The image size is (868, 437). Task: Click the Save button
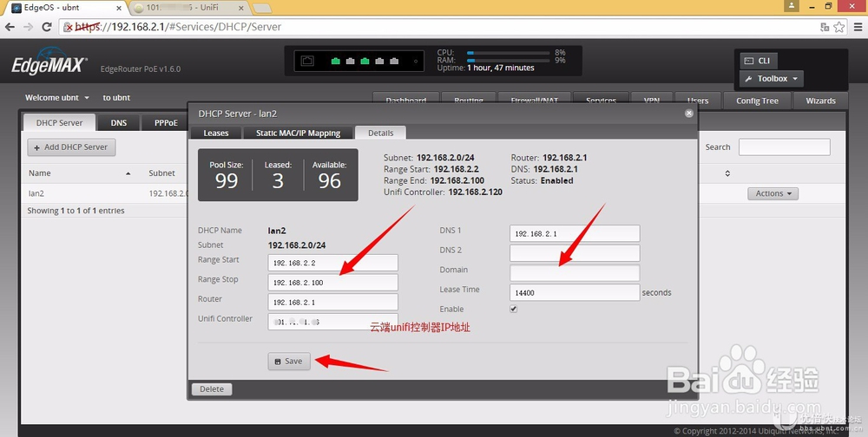tap(289, 362)
